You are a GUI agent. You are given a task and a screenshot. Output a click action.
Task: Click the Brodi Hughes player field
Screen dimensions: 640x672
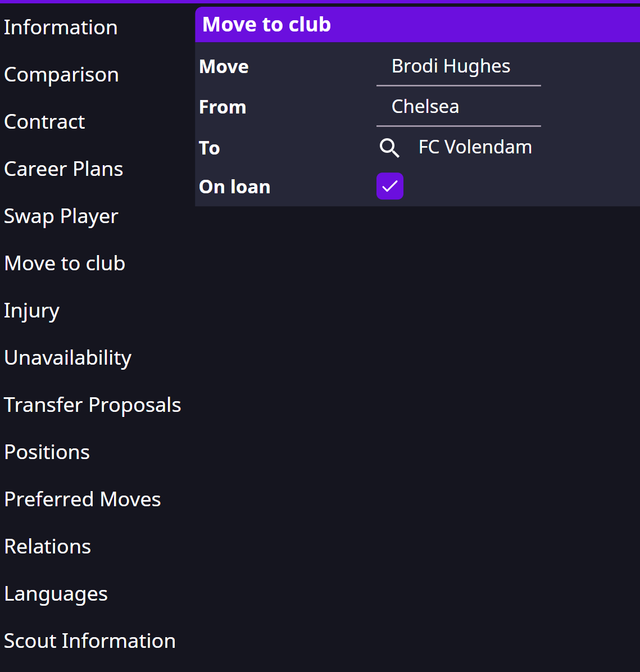(459, 67)
